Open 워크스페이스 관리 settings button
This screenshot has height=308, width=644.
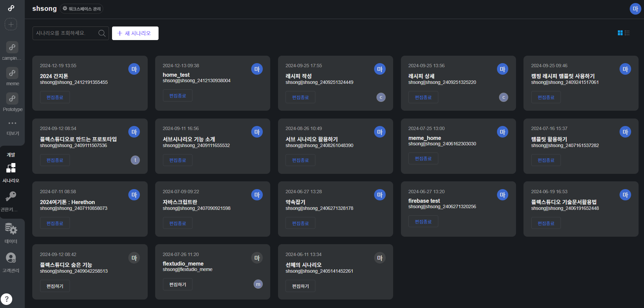pyautogui.click(x=81, y=9)
